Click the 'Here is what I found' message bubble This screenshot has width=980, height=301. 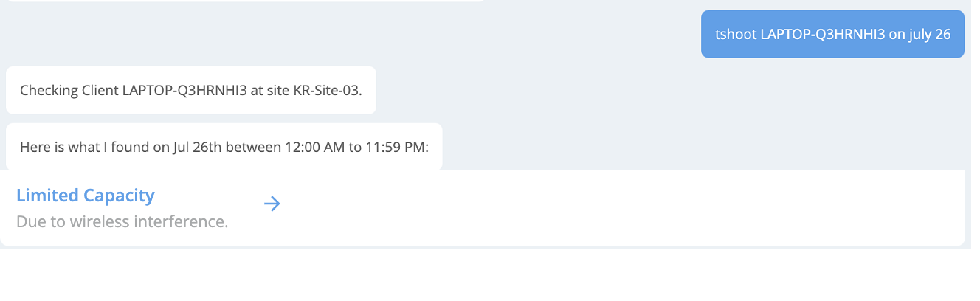(x=224, y=147)
